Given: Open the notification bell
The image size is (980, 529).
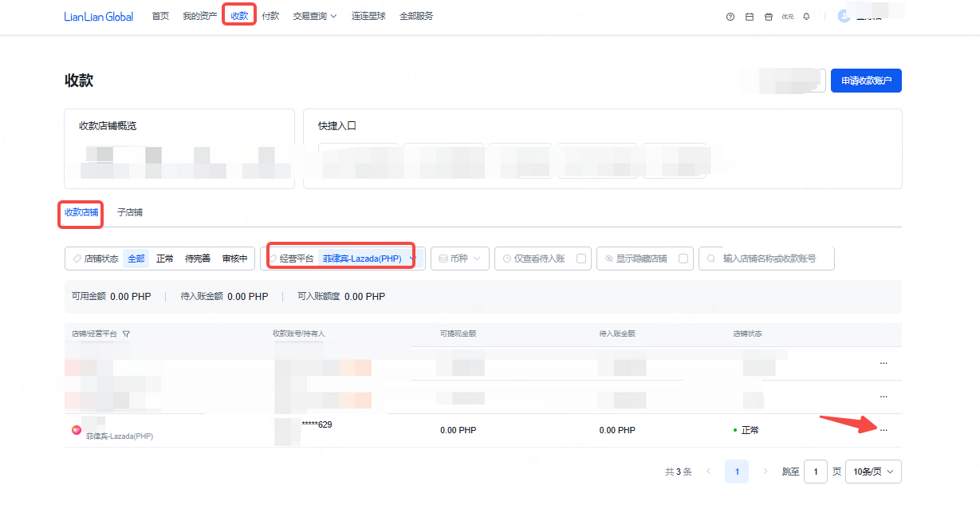Looking at the screenshot, I should coord(806,17).
